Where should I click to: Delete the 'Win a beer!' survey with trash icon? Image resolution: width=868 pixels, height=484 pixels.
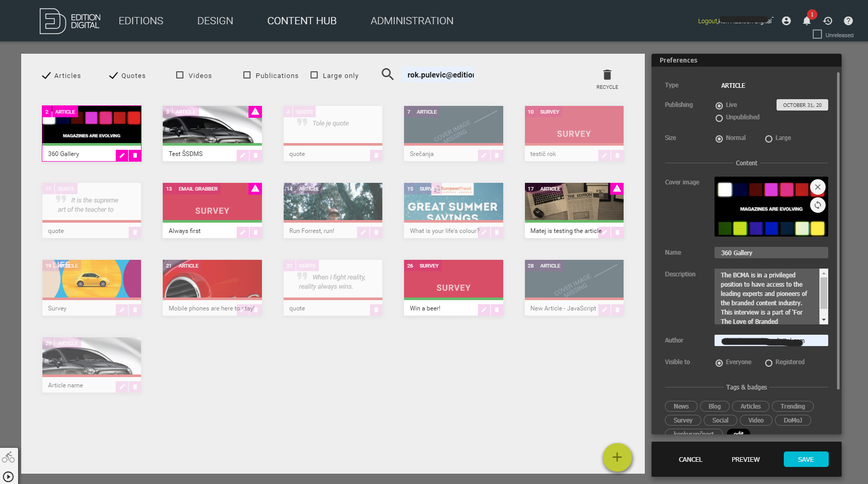[x=497, y=309]
